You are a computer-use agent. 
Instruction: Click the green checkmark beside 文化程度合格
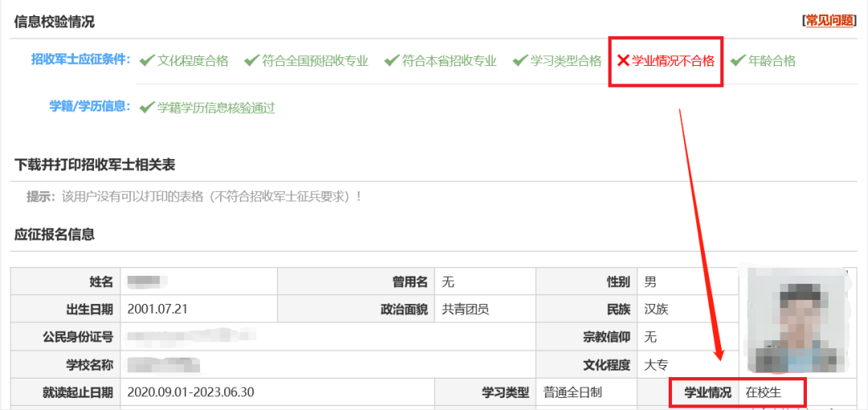(x=147, y=60)
